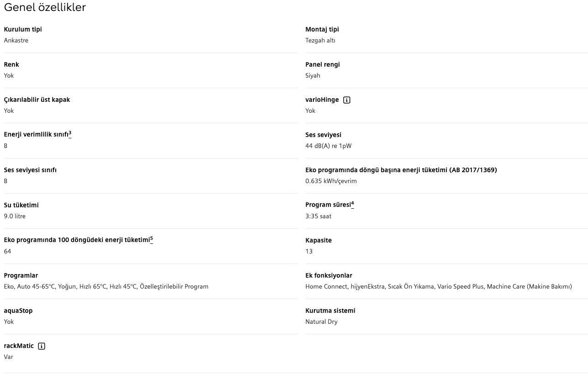The width and height of the screenshot is (588, 374).
Task: Click the Panel rengi value Siyah
Action: pyautogui.click(x=313, y=75)
